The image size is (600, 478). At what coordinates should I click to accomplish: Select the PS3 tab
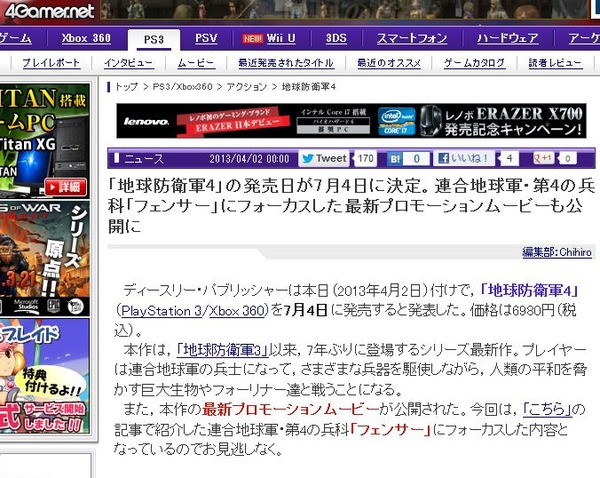click(153, 39)
